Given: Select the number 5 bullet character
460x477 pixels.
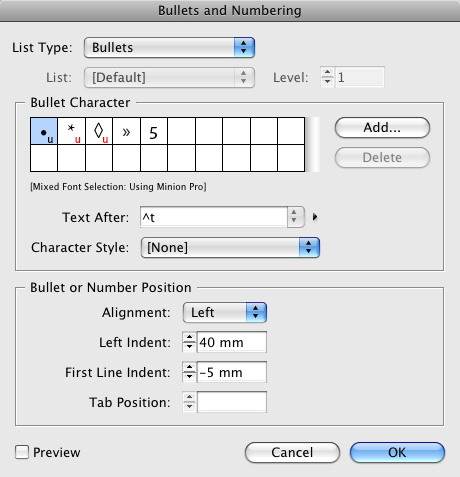Looking at the screenshot, I should [154, 131].
